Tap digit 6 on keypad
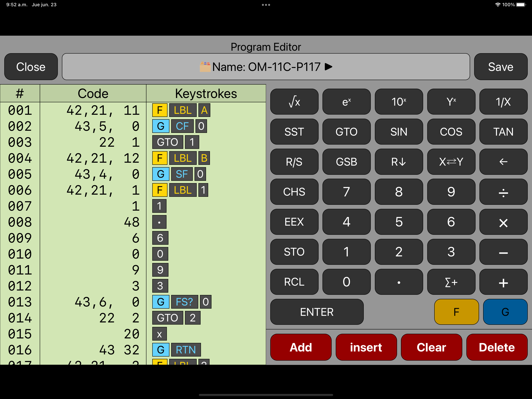Image resolution: width=532 pixels, height=399 pixels. point(451,222)
